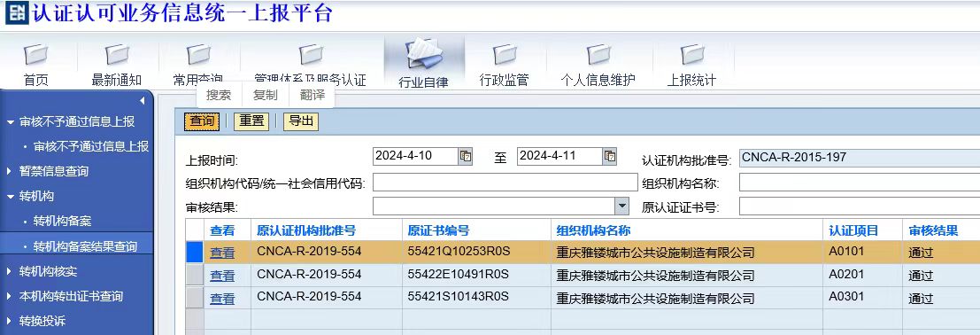
Task: Expand 本机构转出证书查询 tree group
Action: pos(10,297)
